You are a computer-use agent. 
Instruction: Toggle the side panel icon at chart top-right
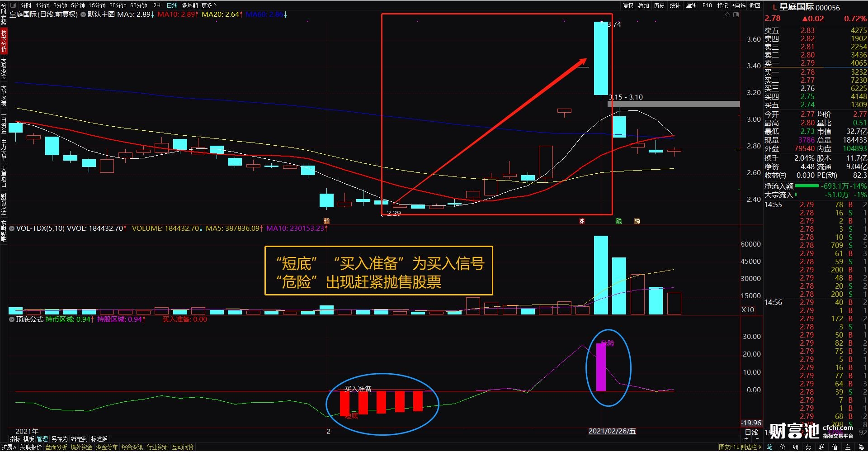click(736, 15)
